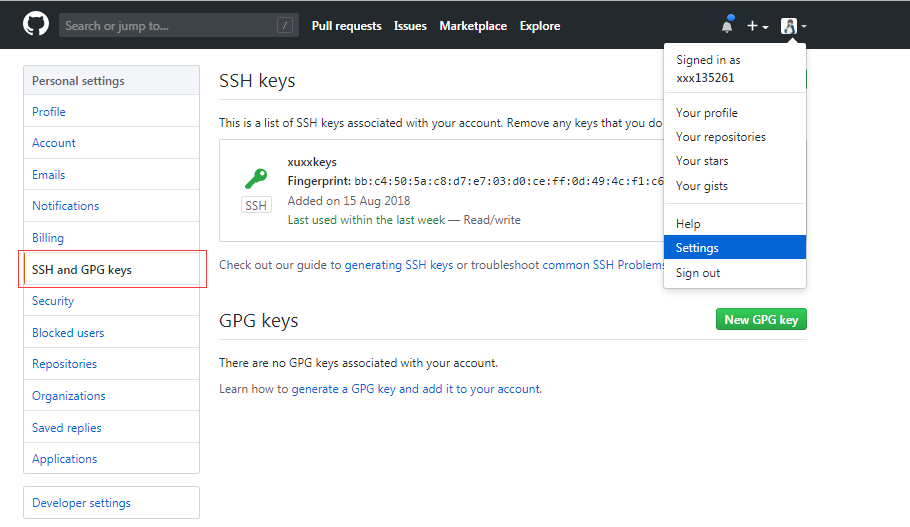Go to Security in the settings sidebar
Screen dimensions: 910x527
pos(53,301)
